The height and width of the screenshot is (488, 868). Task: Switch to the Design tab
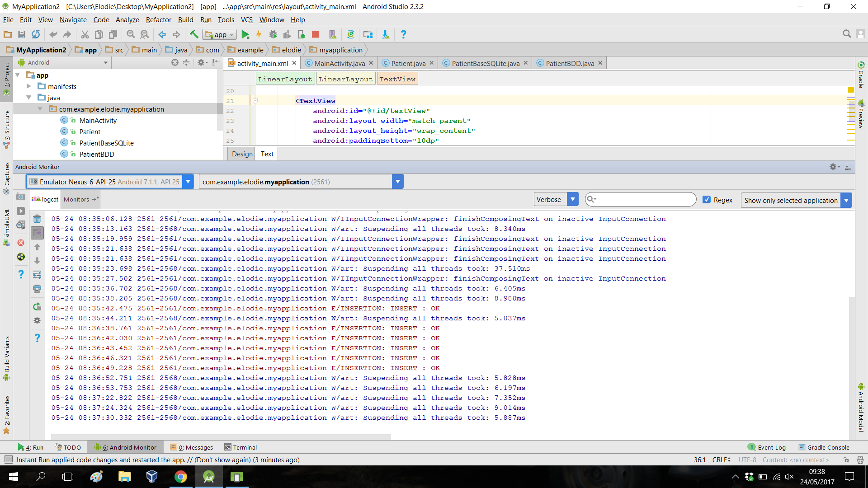point(242,154)
